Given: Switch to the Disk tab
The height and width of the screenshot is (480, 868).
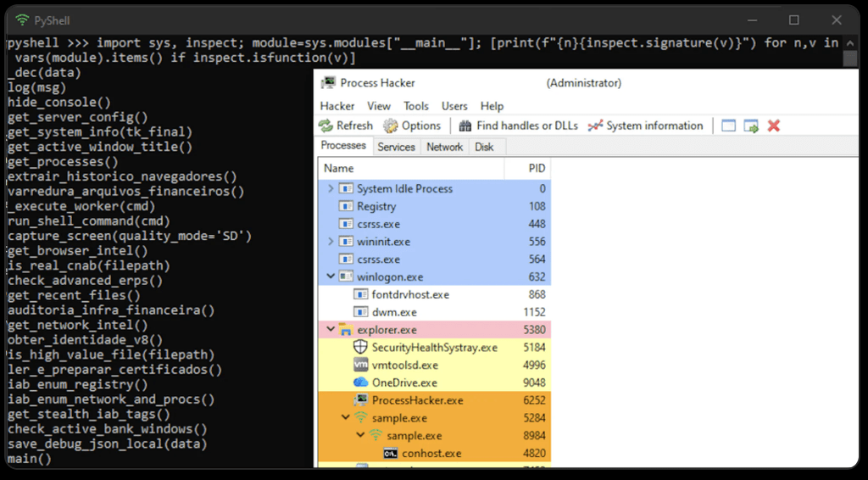Looking at the screenshot, I should pyautogui.click(x=484, y=147).
